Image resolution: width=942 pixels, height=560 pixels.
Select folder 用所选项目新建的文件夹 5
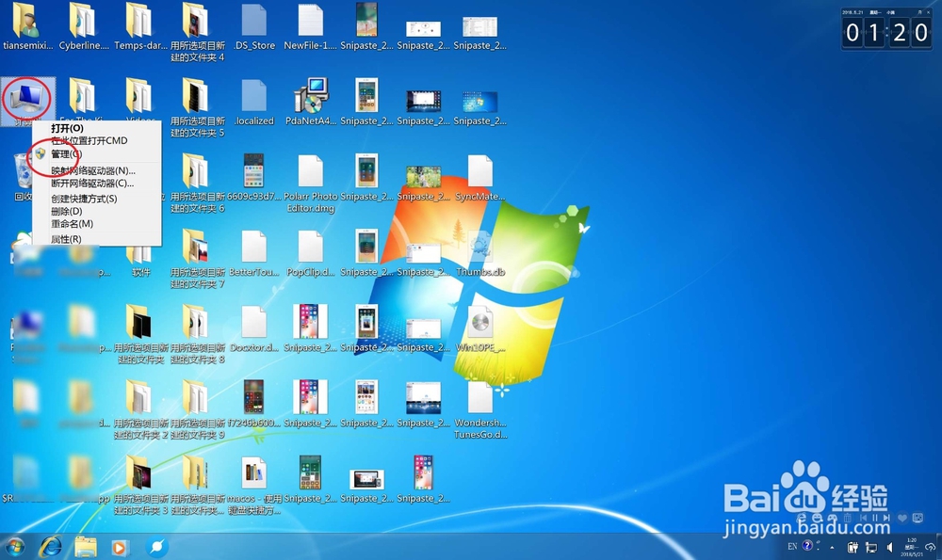[x=197, y=108]
